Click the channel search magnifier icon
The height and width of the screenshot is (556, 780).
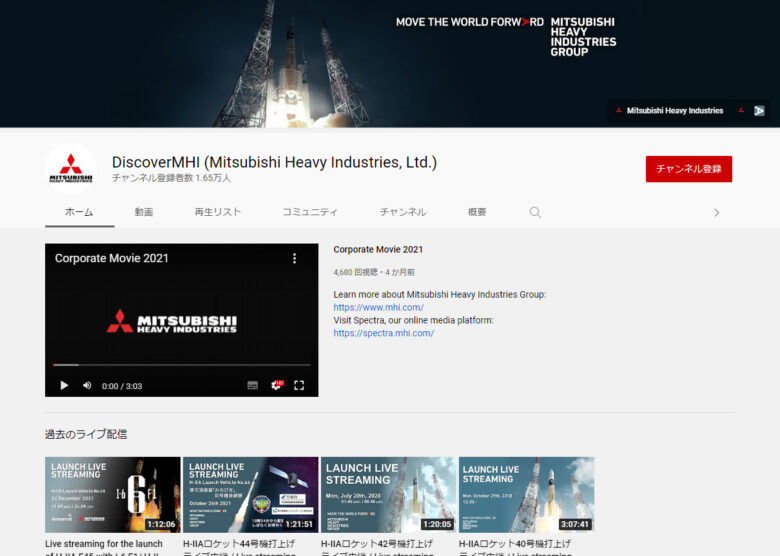[x=535, y=212]
